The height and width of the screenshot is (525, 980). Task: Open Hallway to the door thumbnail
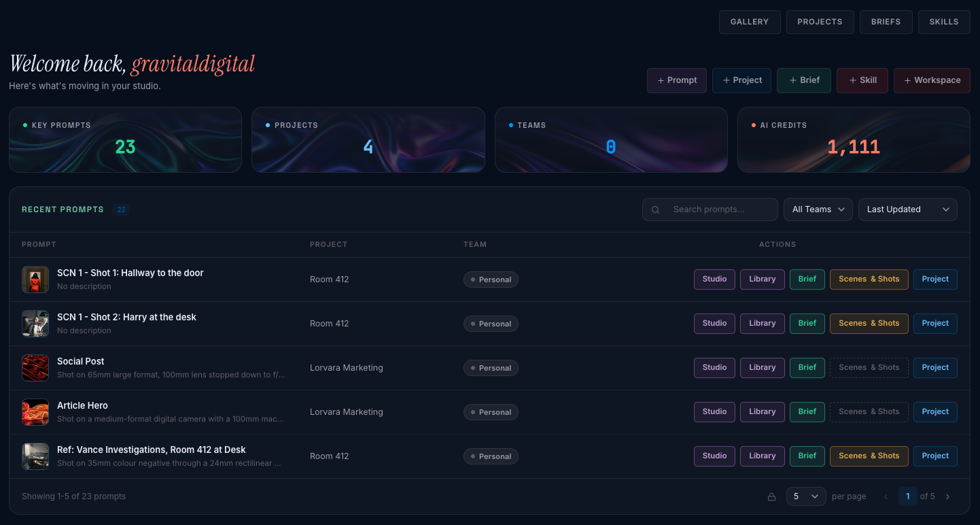35,280
